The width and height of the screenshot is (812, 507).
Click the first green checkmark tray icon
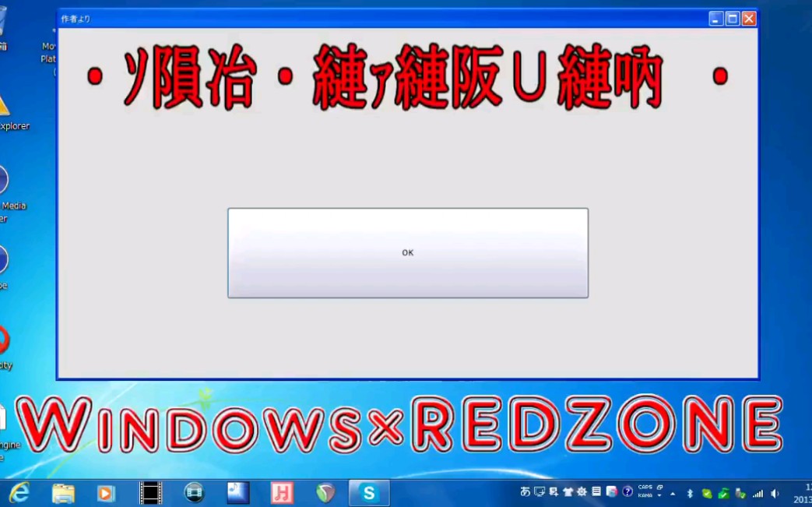coord(707,494)
